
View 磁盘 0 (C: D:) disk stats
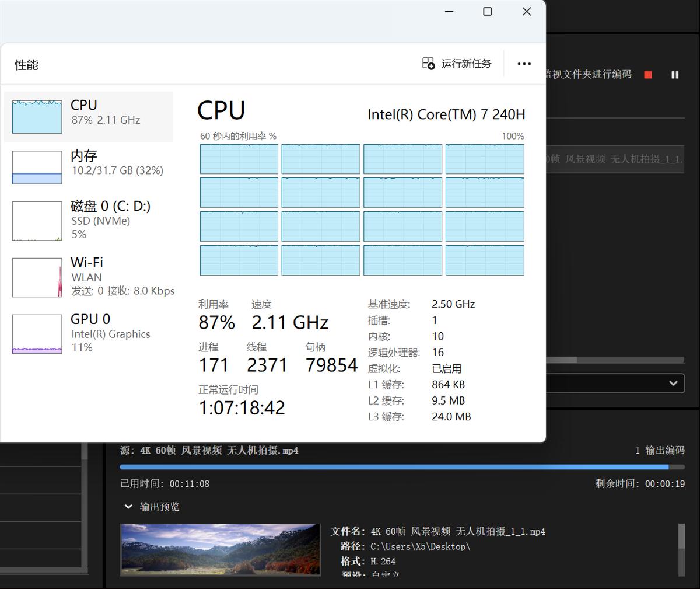(x=87, y=221)
